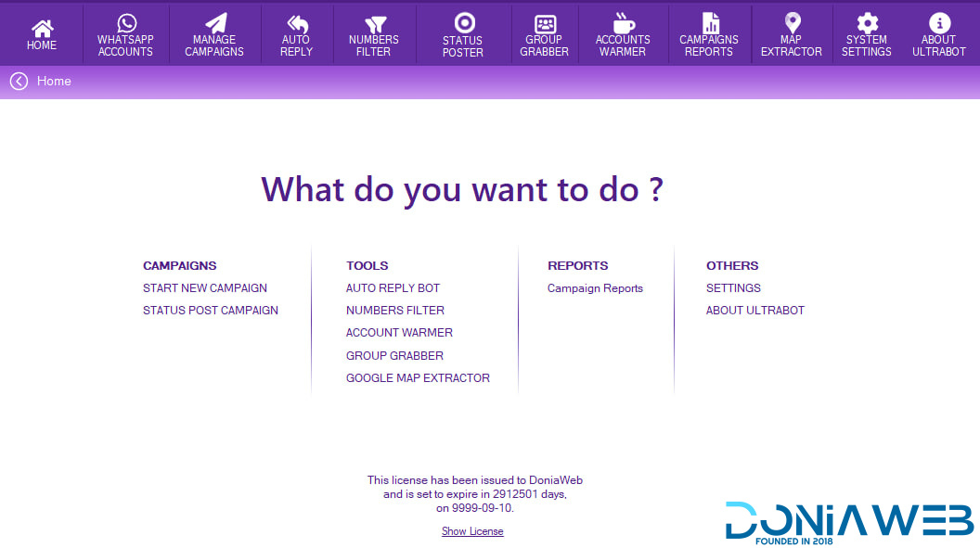Open GOOGLE MAP EXTRACTOR link

[x=419, y=378]
